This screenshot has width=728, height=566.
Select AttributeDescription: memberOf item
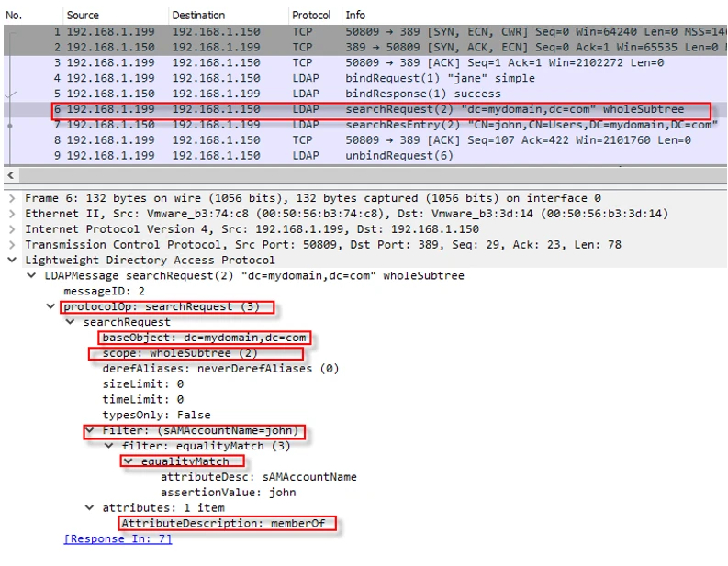coord(228,523)
